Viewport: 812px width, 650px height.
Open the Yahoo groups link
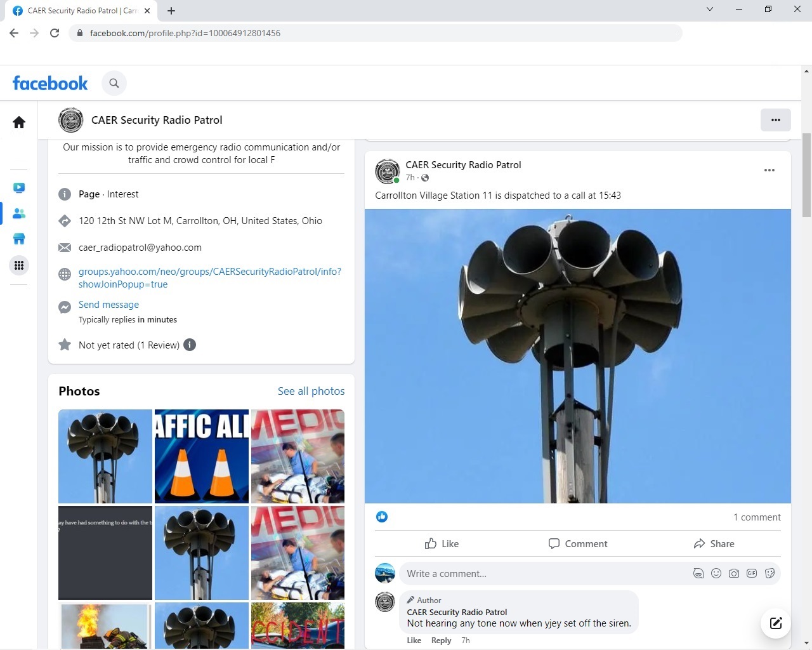pos(210,278)
